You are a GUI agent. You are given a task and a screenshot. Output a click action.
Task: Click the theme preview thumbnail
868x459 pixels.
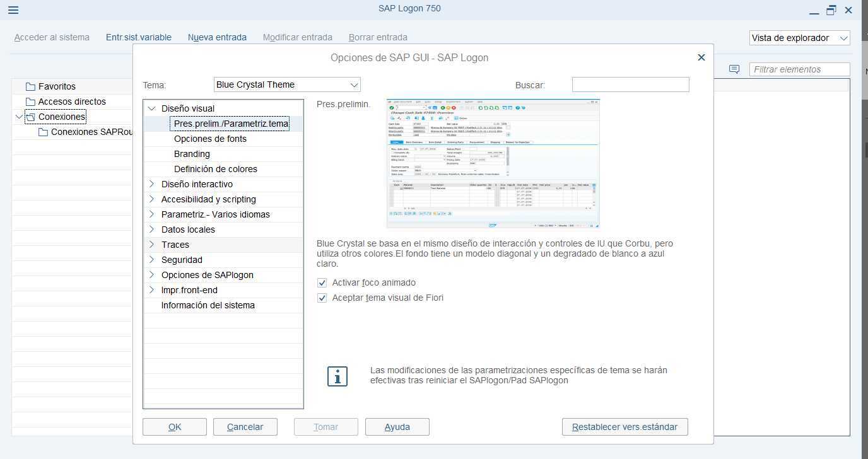(493, 163)
